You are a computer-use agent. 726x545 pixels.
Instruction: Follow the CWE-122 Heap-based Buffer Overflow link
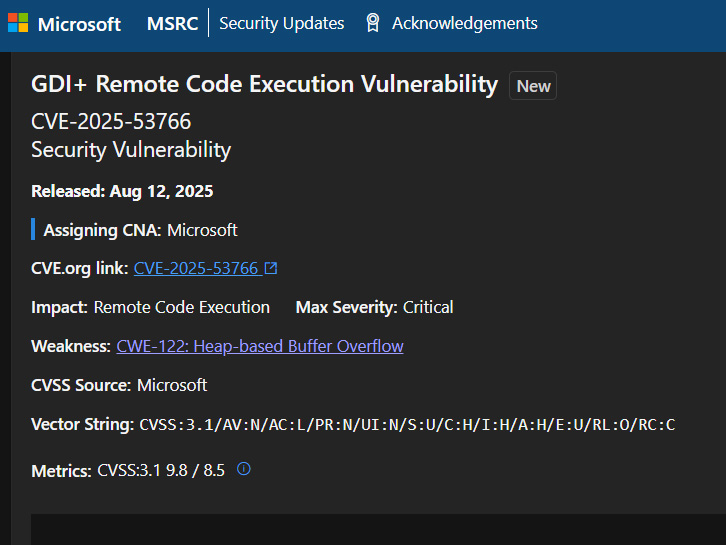click(x=260, y=346)
